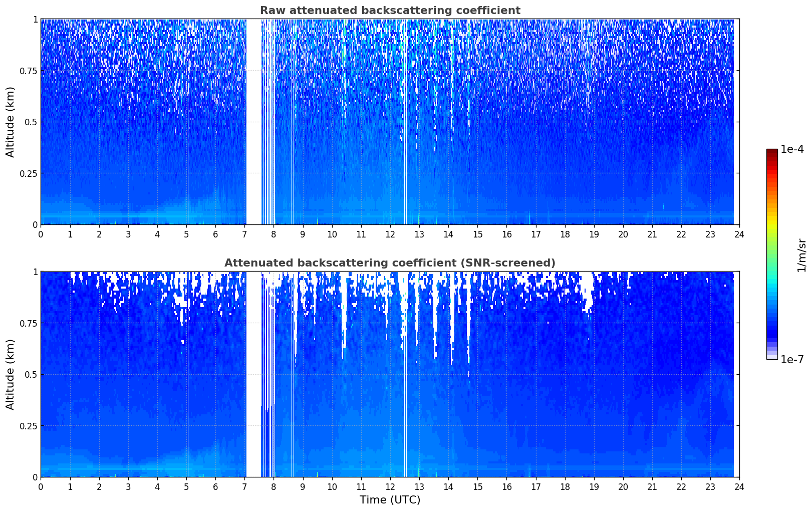
Task: Click hour 3 tick under the bottom plot
Action: 128,486
